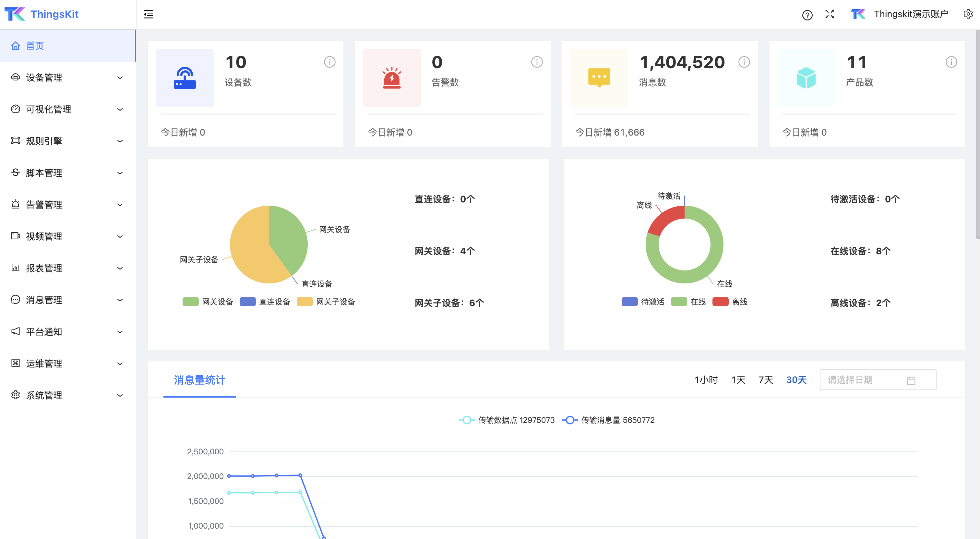Click the 消息管理 chat bubble icon
Image resolution: width=980 pixels, height=539 pixels.
(x=15, y=299)
